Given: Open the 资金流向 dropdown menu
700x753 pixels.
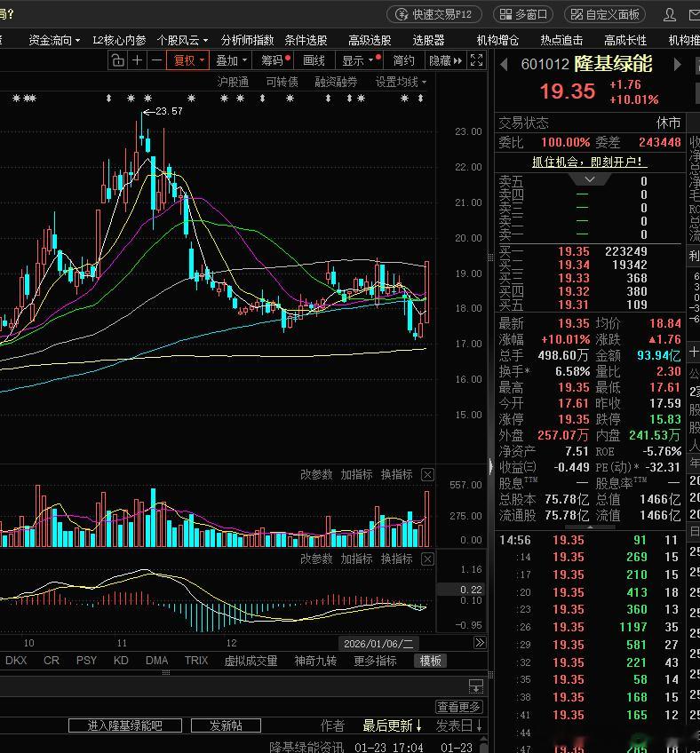Looking at the screenshot, I should pos(54,40).
